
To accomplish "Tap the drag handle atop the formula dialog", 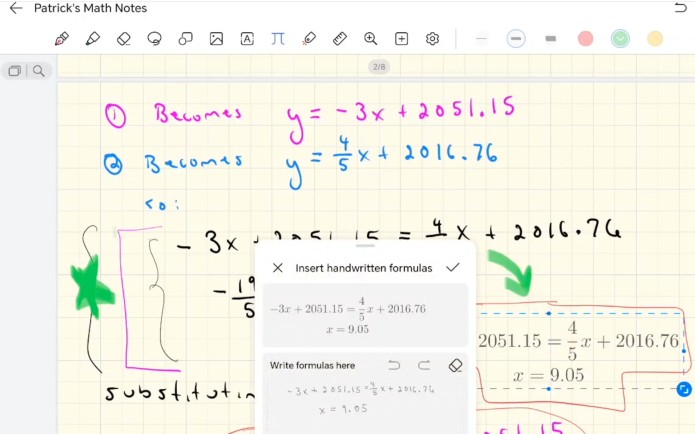I will tap(365, 246).
